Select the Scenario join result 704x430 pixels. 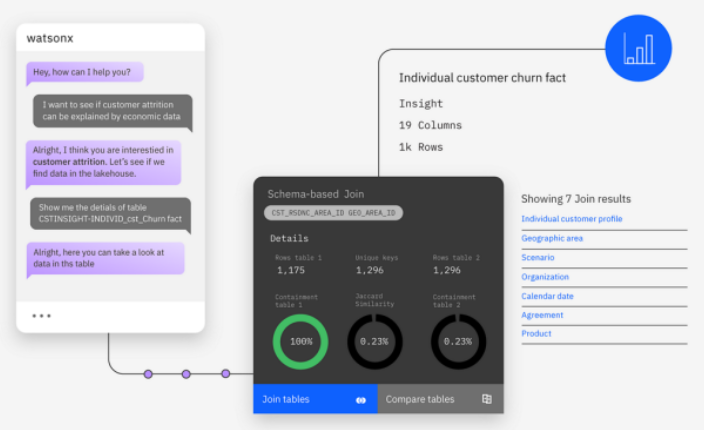(x=538, y=257)
